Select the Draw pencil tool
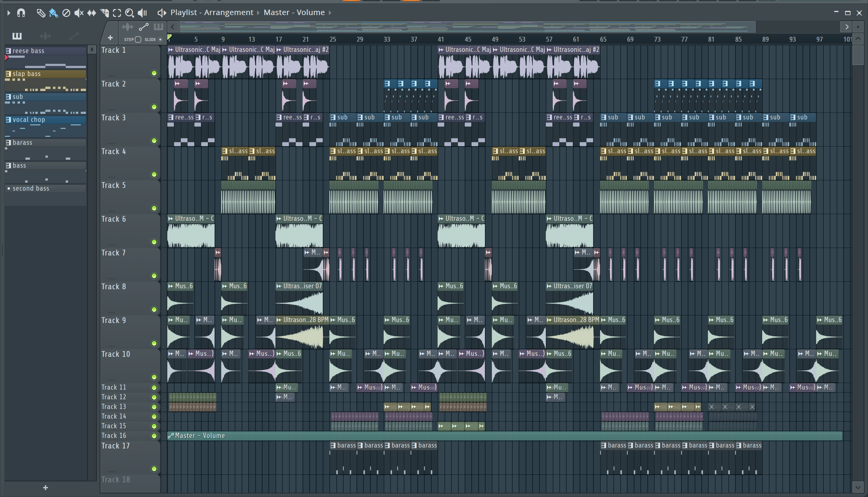This screenshot has height=497, width=868. pos(41,13)
